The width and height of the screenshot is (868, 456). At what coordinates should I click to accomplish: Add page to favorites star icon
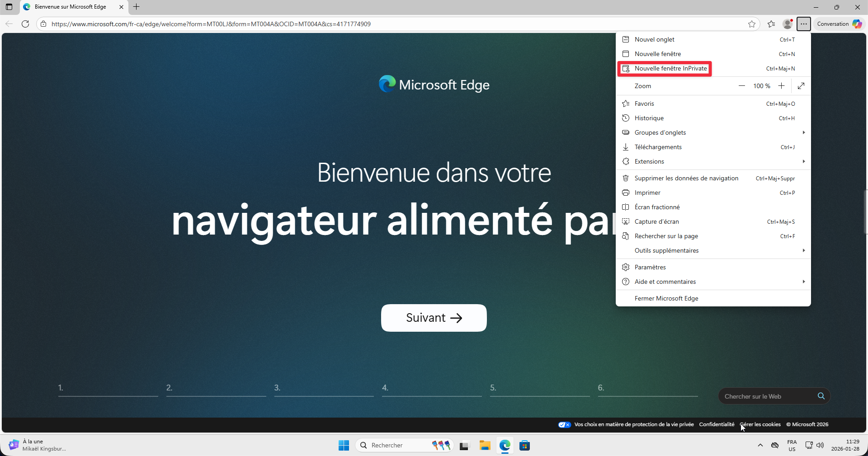click(x=752, y=24)
